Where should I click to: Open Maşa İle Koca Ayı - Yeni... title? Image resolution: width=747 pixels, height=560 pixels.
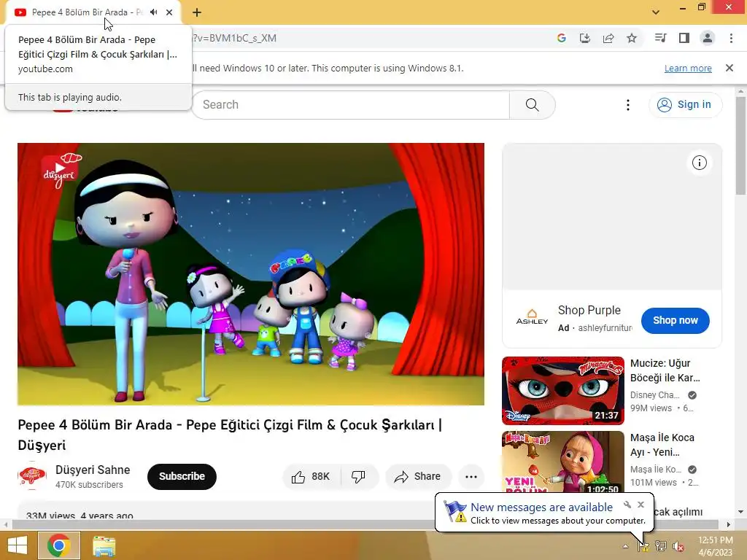tap(662, 445)
